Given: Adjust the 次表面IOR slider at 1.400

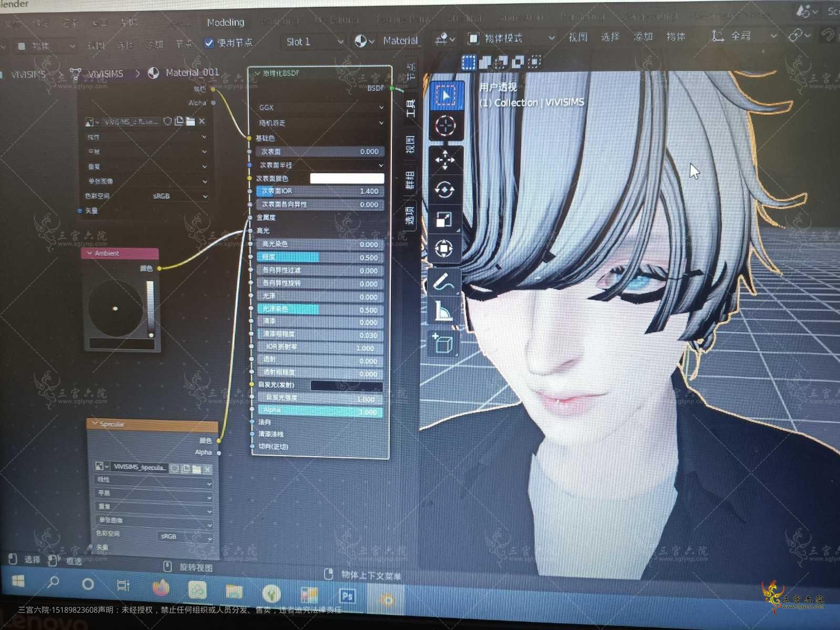Looking at the screenshot, I should pos(320,191).
